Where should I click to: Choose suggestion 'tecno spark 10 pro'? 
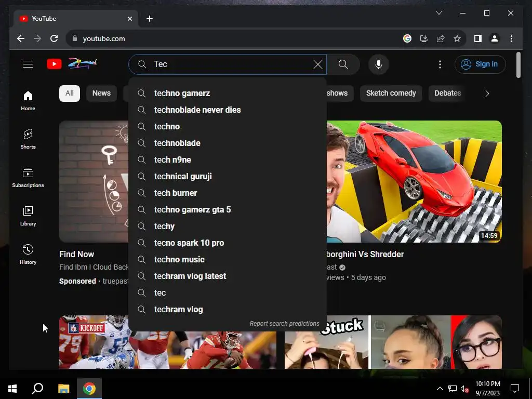click(228, 243)
